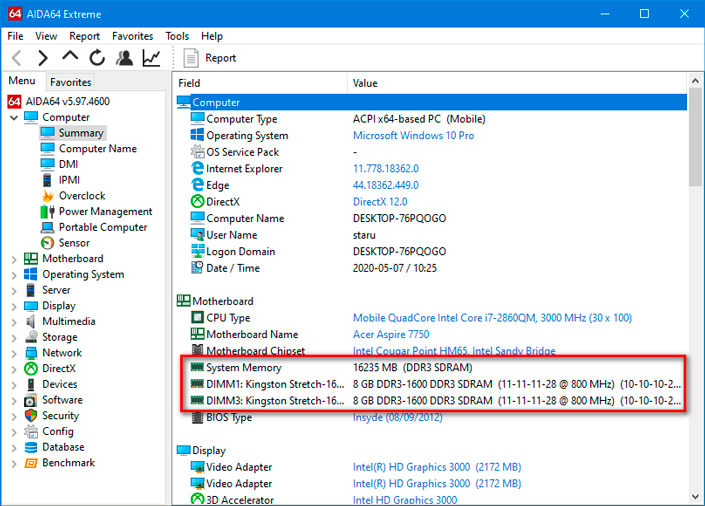
Task: Go up one level with the up arrow icon
Action: click(70, 57)
